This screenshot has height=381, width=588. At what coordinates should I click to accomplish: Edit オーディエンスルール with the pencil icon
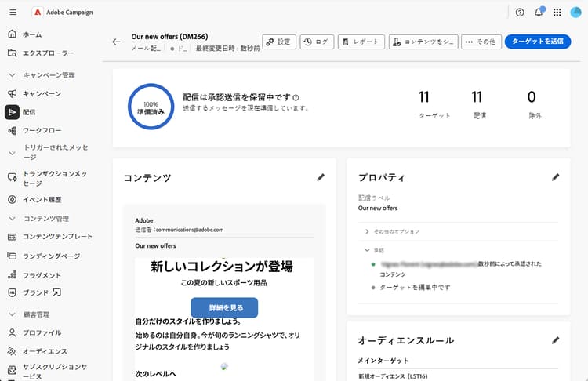555,340
